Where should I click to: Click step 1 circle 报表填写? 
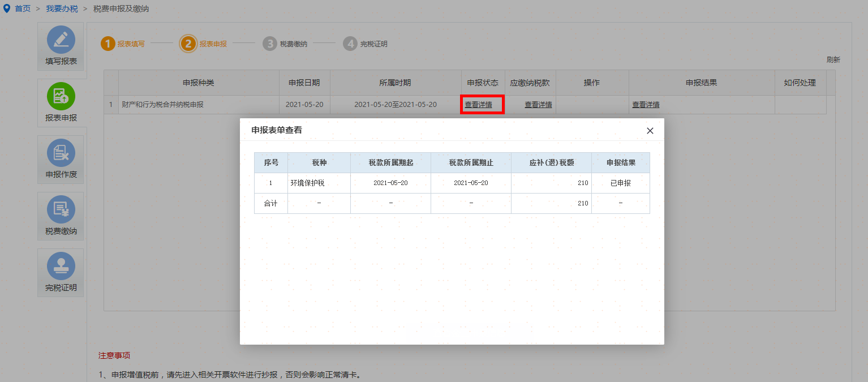pos(108,44)
